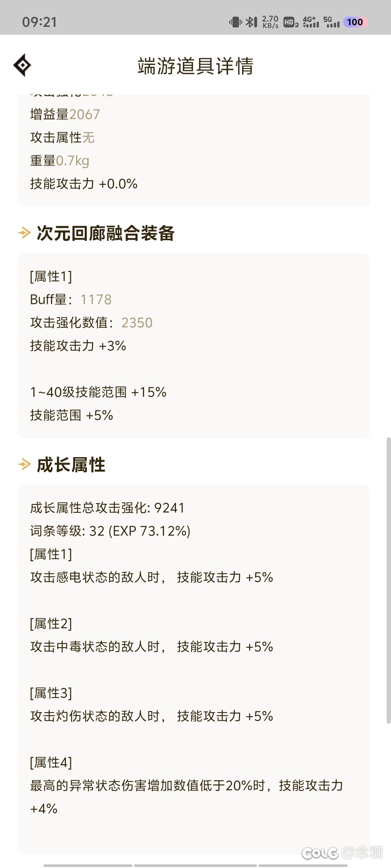Tap the vertical scrollbar on the right edge
Viewport: 391px width, 868px height.
pos(388,580)
